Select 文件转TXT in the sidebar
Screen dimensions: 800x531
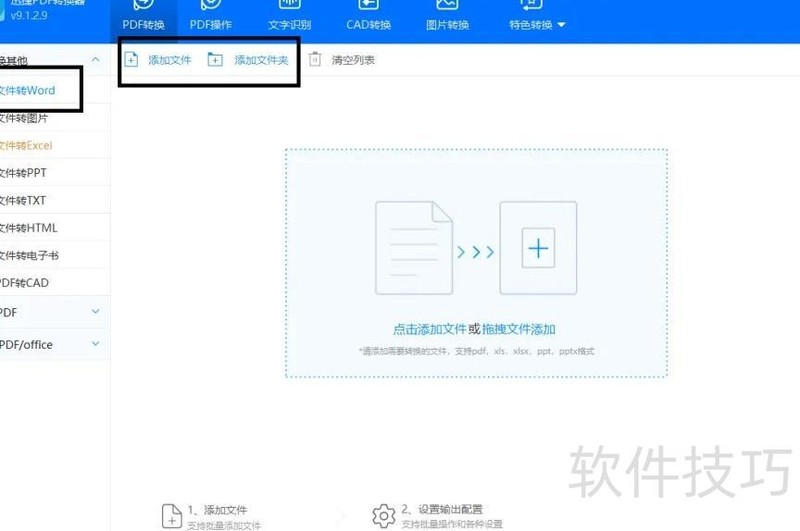coord(55,200)
